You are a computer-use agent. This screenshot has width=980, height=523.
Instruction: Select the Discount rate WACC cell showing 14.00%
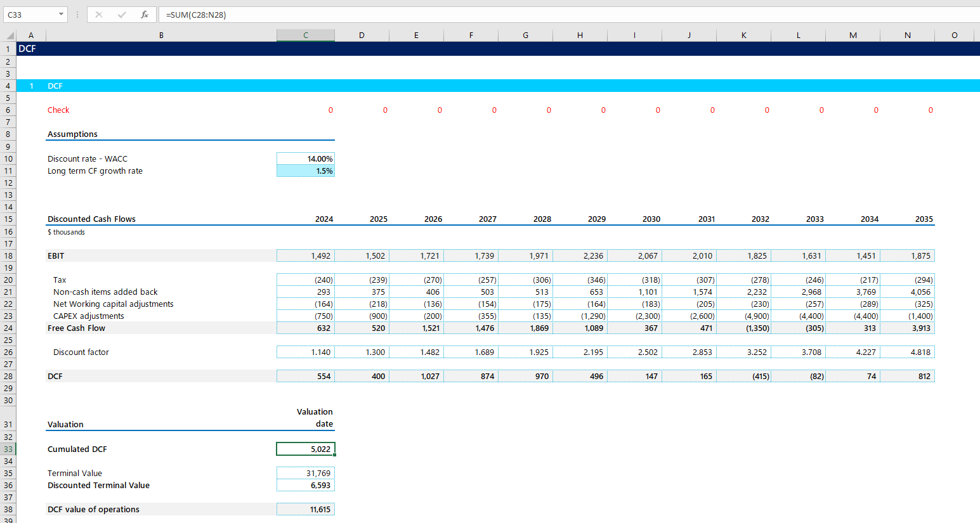306,159
